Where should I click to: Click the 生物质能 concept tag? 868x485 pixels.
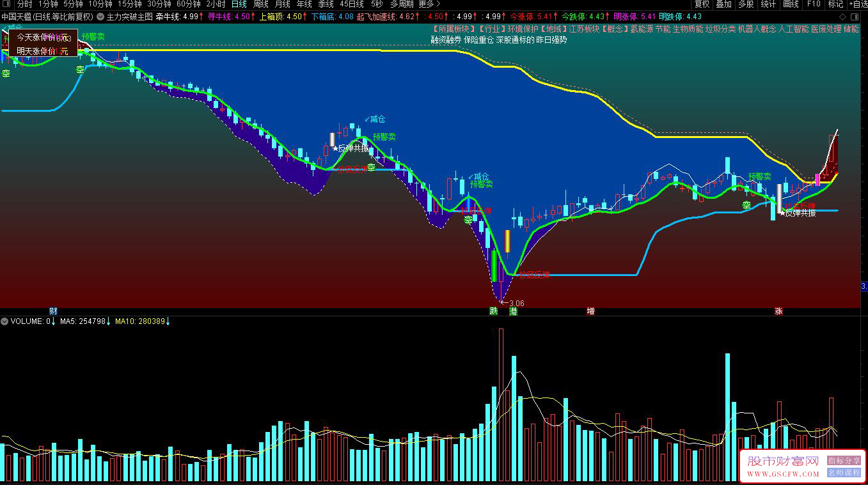coord(686,29)
